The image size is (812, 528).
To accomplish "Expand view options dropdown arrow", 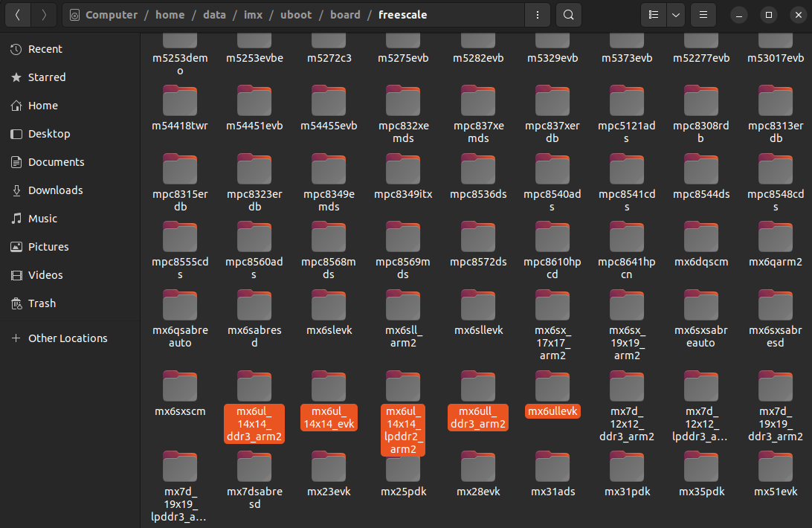I will pos(676,15).
